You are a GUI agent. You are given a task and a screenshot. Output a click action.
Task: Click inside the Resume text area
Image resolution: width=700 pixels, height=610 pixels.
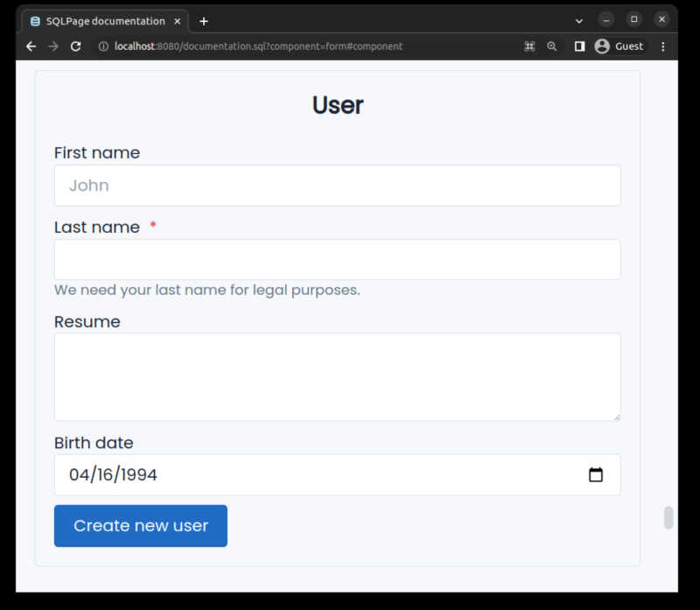(338, 377)
